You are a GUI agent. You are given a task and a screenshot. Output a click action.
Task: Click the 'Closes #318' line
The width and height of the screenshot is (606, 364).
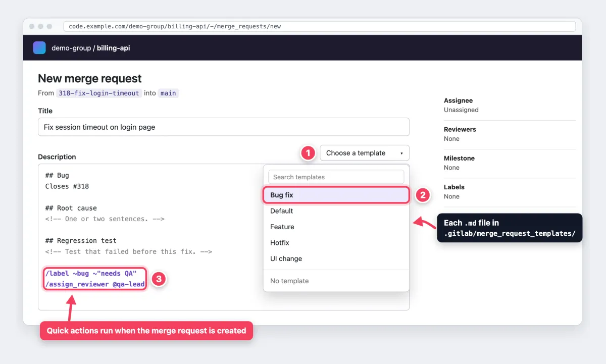click(67, 186)
